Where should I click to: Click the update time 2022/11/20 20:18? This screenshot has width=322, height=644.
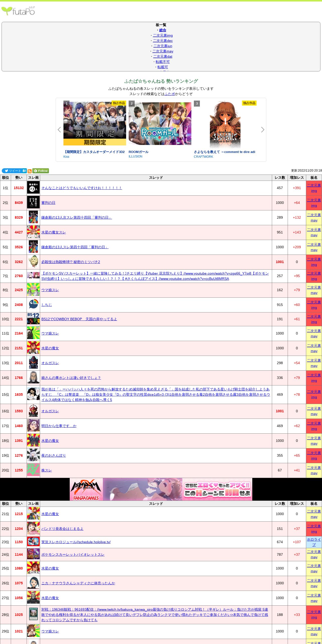tap(306, 171)
